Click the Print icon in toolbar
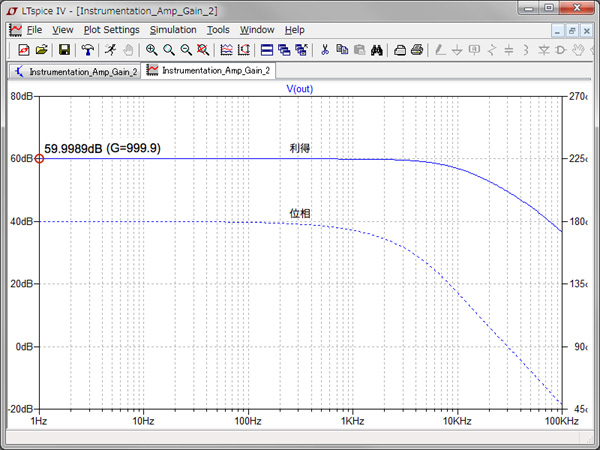 (417, 49)
